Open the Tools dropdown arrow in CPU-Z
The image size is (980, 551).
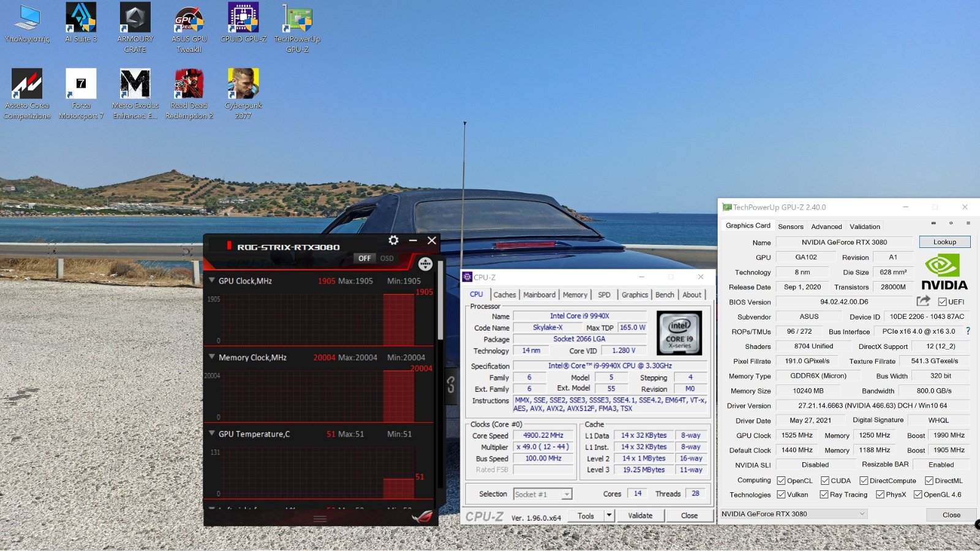click(609, 515)
